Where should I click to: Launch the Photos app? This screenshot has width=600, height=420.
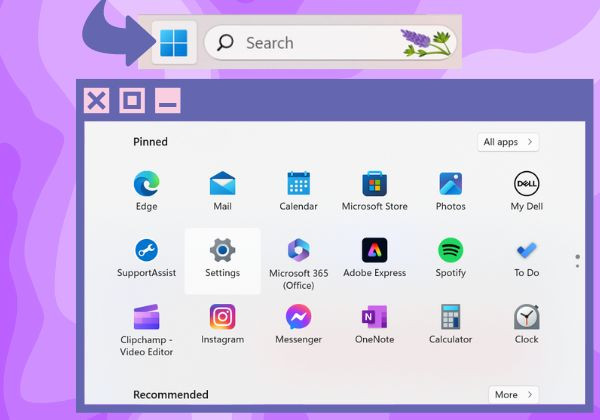[450, 190]
